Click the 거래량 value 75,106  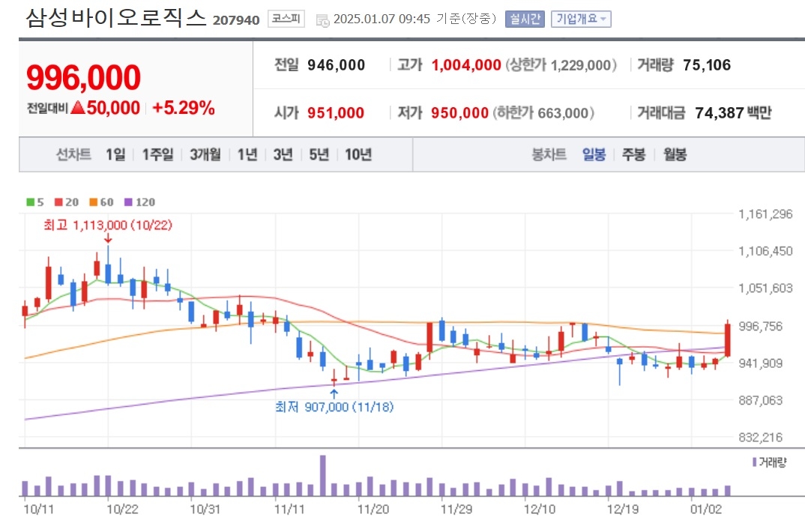pos(706,65)
